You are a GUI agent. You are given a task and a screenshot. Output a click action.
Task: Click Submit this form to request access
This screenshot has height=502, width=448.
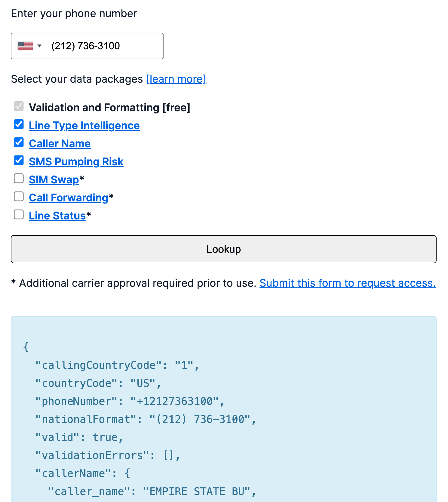(x=347, y=283)
